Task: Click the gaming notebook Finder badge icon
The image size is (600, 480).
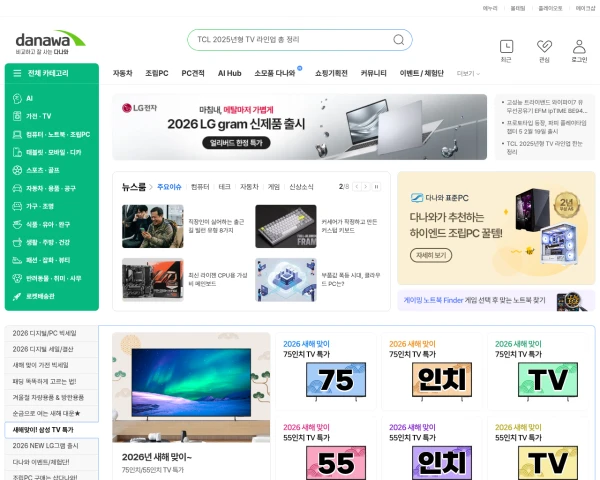Action: click(x=571, y=300)
